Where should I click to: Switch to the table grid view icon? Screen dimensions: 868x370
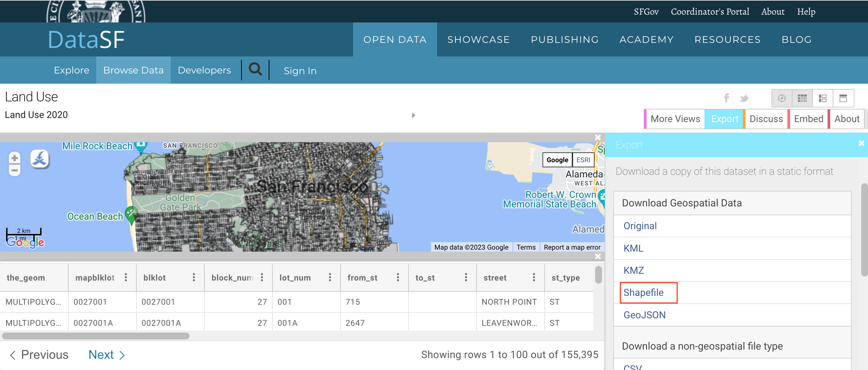pyautogui.click(x=802, y=98)
